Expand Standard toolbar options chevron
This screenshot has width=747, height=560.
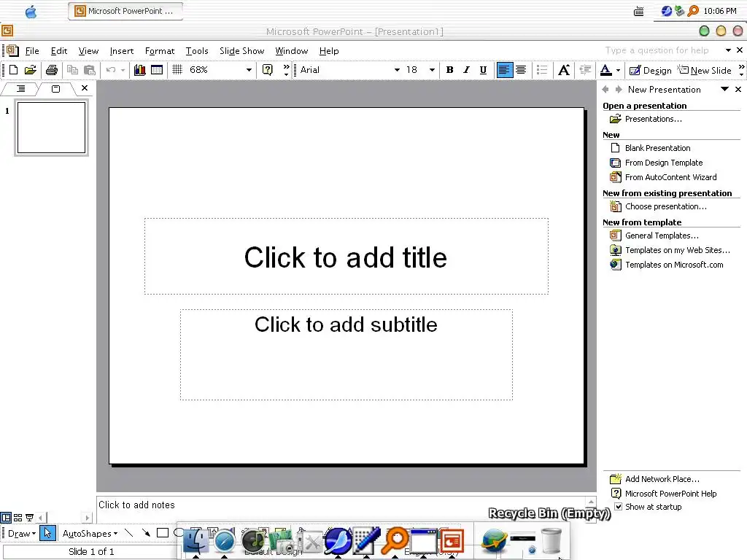[286, 70]
